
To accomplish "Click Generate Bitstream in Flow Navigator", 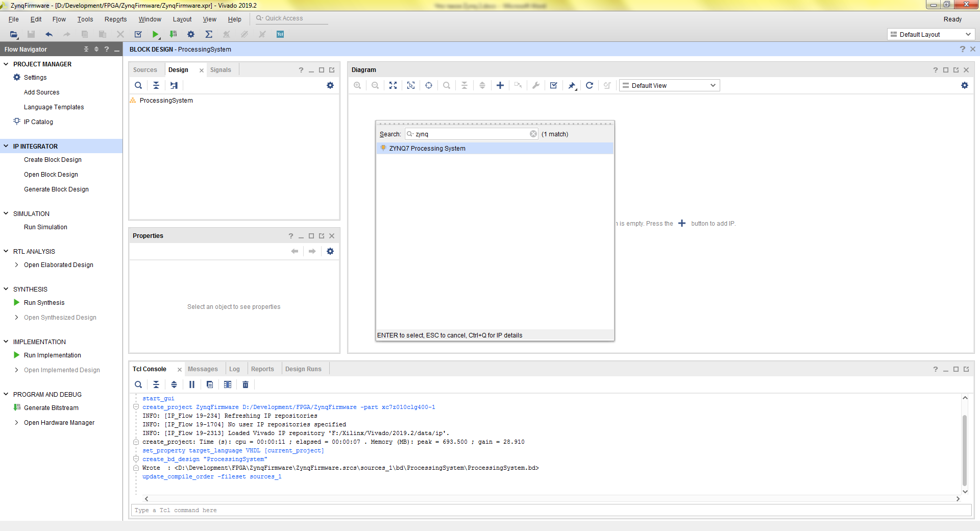I will coord(51,408).
